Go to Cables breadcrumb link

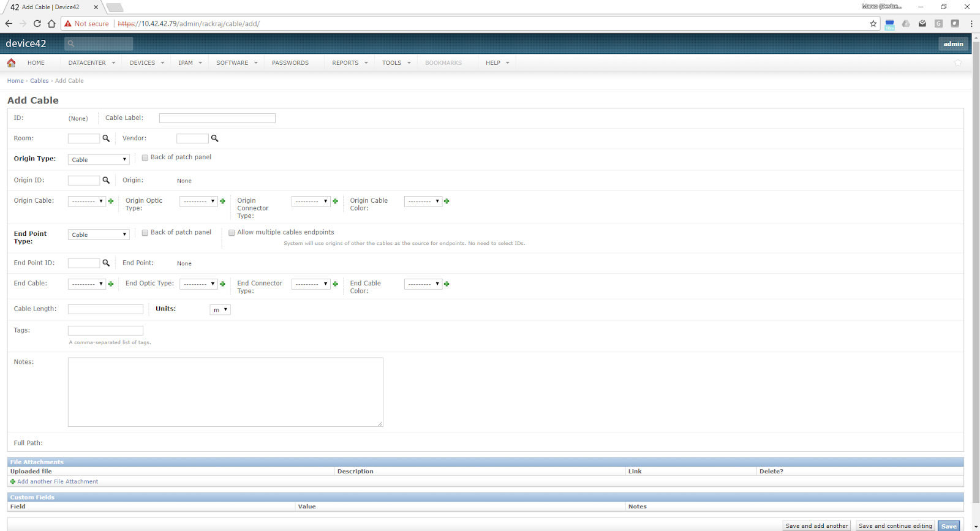click(39, 81)
